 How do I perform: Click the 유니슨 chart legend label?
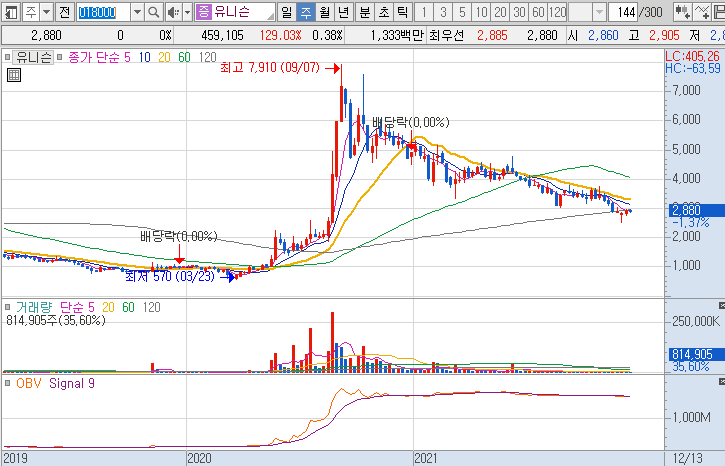click(x=33, y=57)
